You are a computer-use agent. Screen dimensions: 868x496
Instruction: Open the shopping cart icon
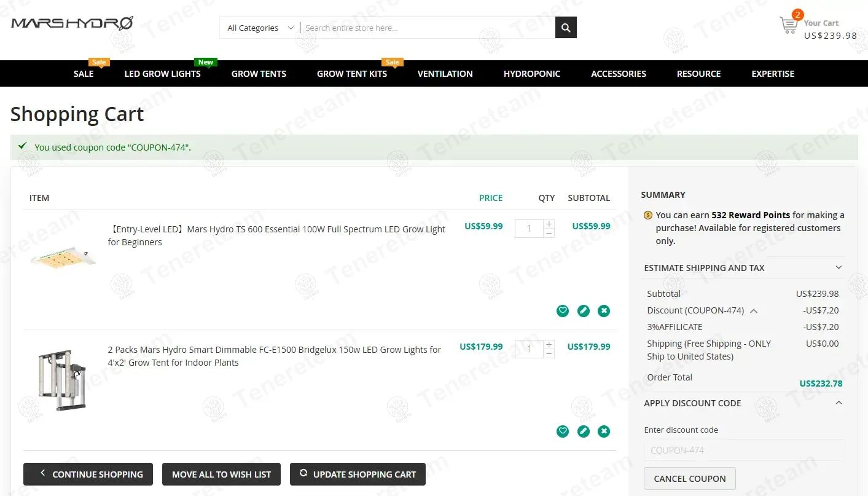pos(789,25)
